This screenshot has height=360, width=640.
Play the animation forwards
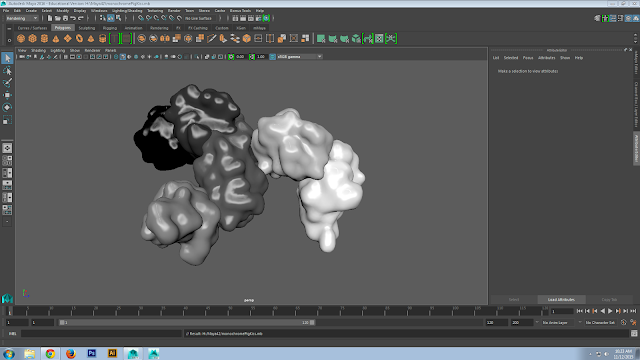(610, 311)
